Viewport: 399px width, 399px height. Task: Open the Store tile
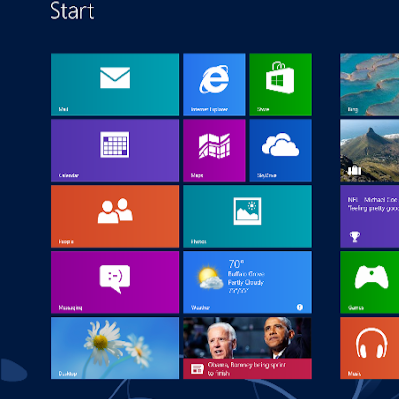[280, 85]
